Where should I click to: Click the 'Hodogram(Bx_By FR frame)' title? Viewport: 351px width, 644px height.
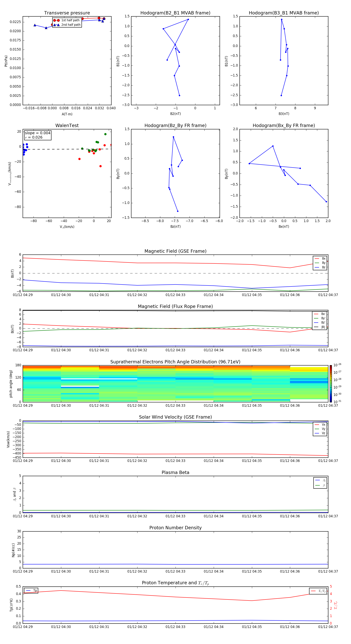(x=284, y=125)
